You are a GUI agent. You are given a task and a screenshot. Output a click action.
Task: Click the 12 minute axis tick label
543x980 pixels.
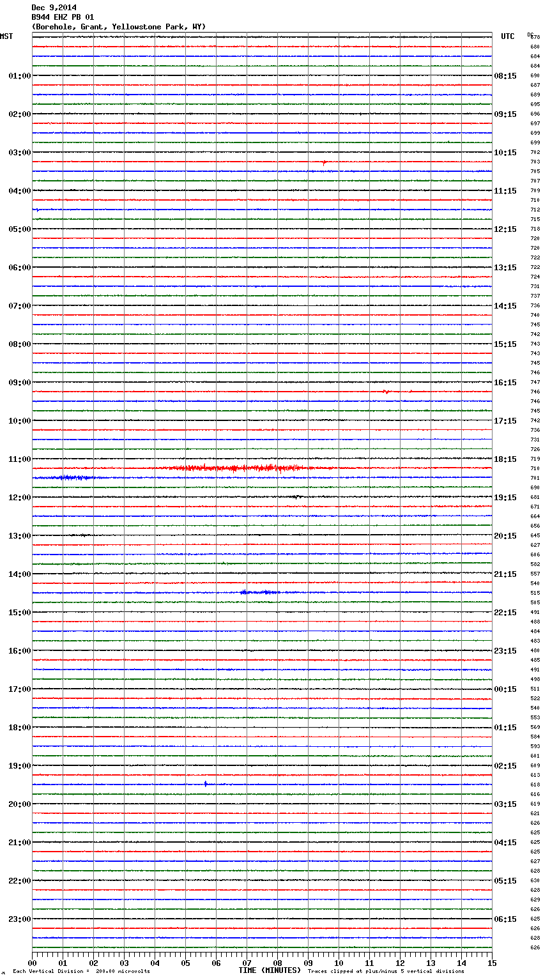(400, 963)
